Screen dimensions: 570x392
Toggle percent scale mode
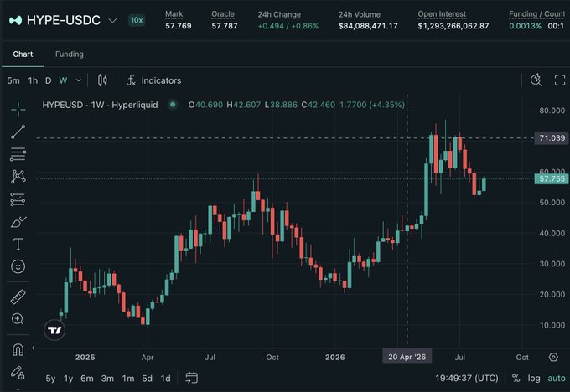(x=516, y=379)
